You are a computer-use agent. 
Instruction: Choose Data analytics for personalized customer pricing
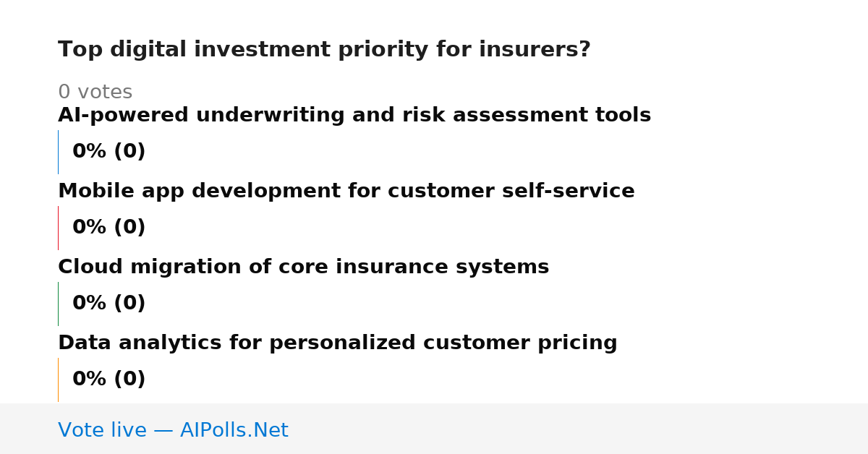(x=338, y=343)
